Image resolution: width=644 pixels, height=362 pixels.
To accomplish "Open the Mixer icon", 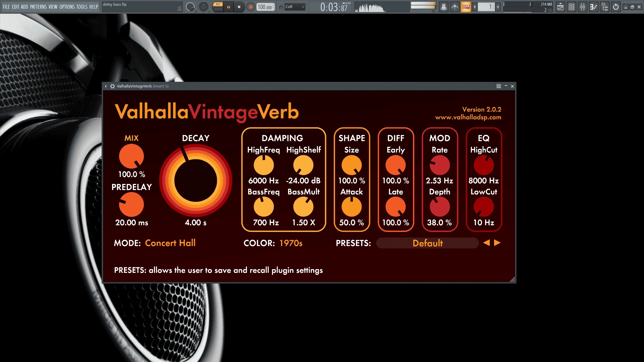I will 583,7.
